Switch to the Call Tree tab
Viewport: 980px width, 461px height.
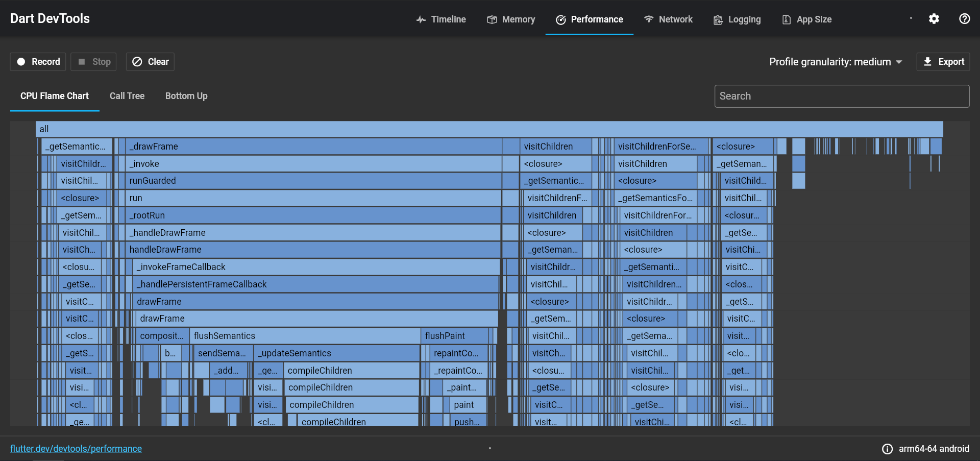pyautogui.click(x=127, y=96)
